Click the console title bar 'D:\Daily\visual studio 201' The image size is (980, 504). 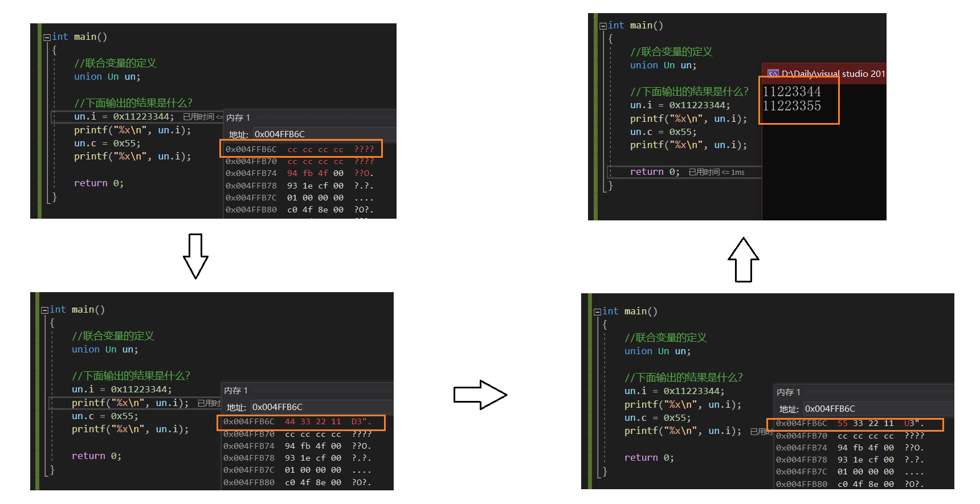(824, 73)
